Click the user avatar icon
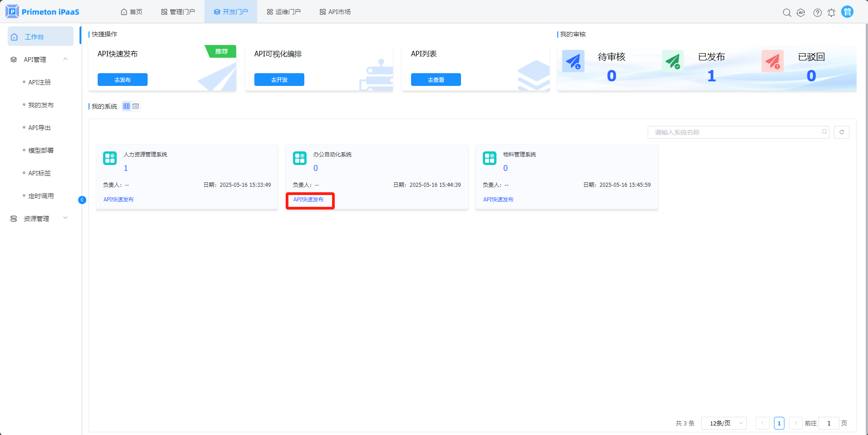 tap(847, 12)
